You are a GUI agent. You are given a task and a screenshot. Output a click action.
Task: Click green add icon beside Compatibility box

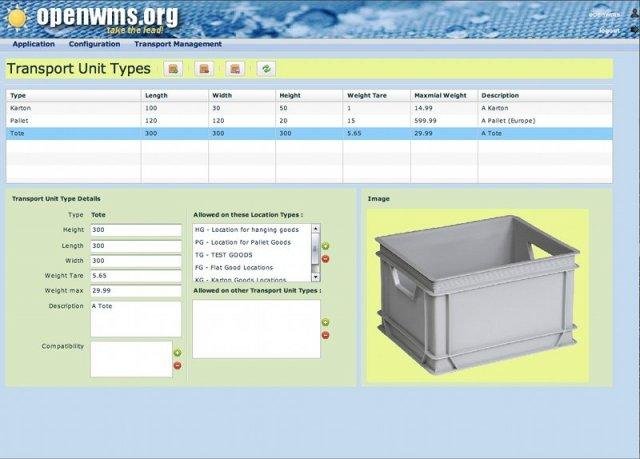[177, 353]
